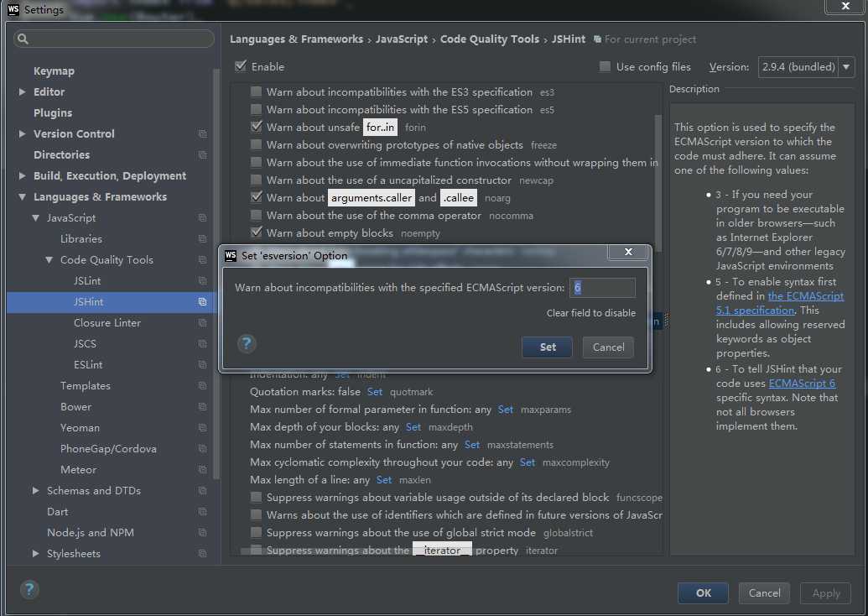Click the WebStorm logo in Settings title bar

[13, 9]
